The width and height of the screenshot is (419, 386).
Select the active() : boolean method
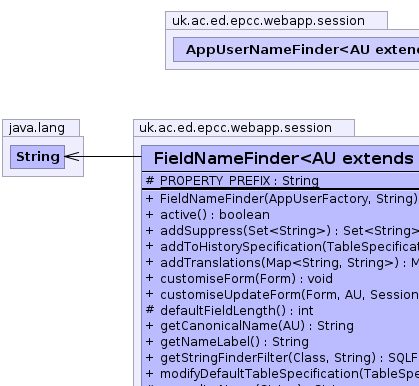click(x=208, y=215)
